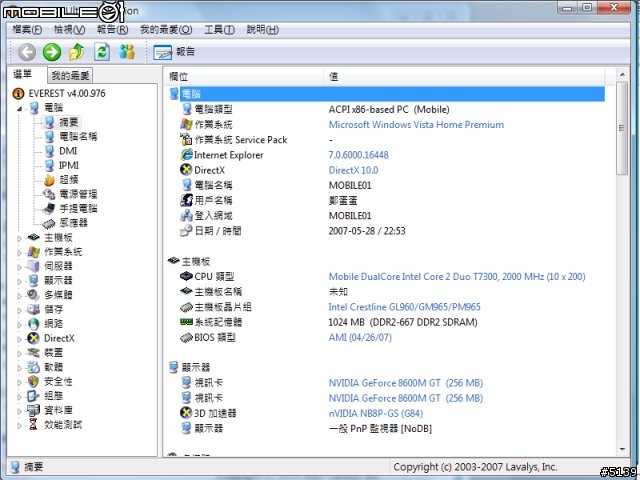Select the DMI tree item

click(68, 151)
